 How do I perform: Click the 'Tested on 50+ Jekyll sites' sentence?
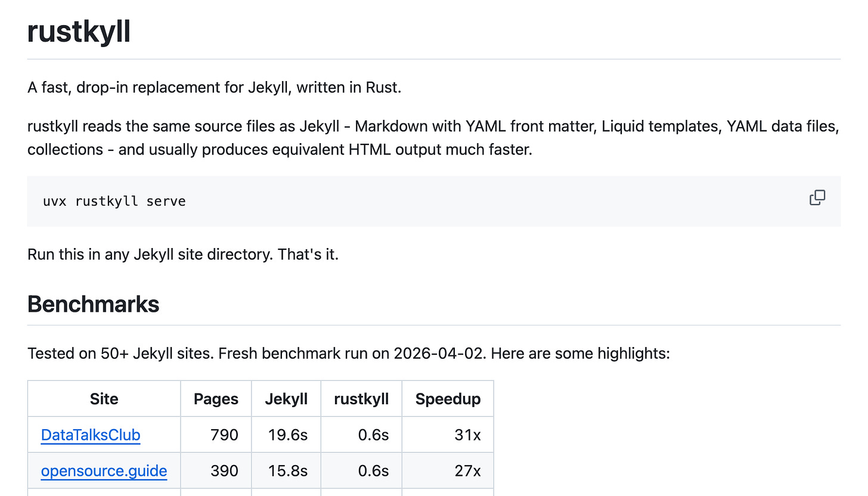coord(120,354)
